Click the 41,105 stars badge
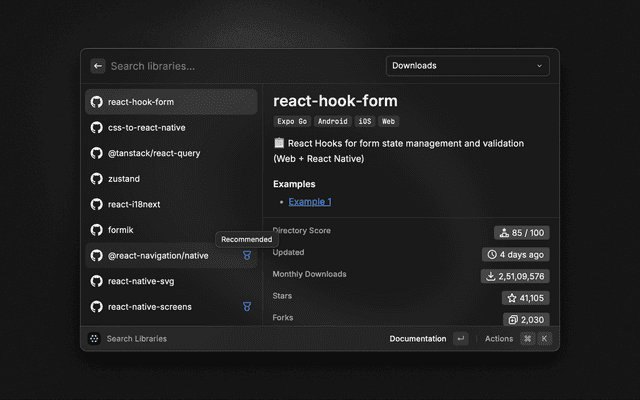The image size is (640, 400). (525, 298)
